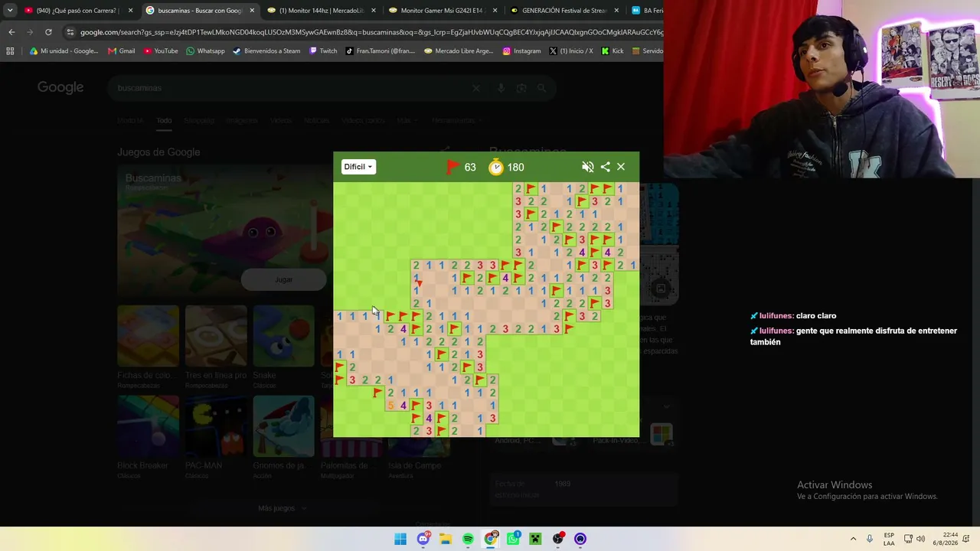
Task: Open the Windows Start menu
Action: tap(400, 539)
